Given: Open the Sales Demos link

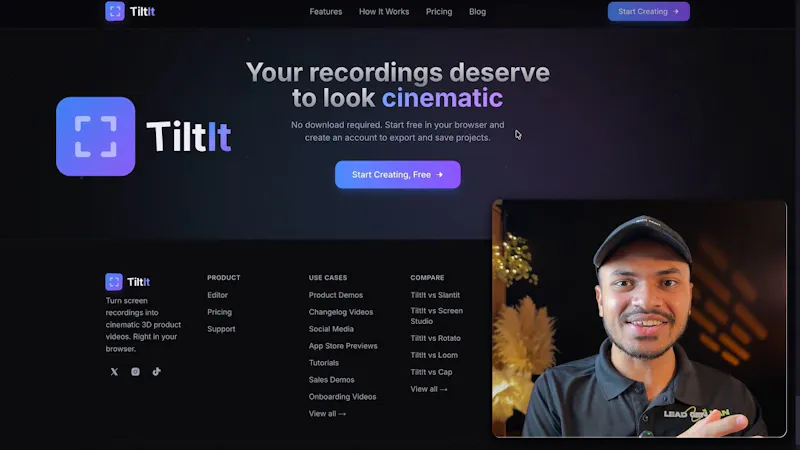Looking at the screenshot, I should click(x=331, y=380).
